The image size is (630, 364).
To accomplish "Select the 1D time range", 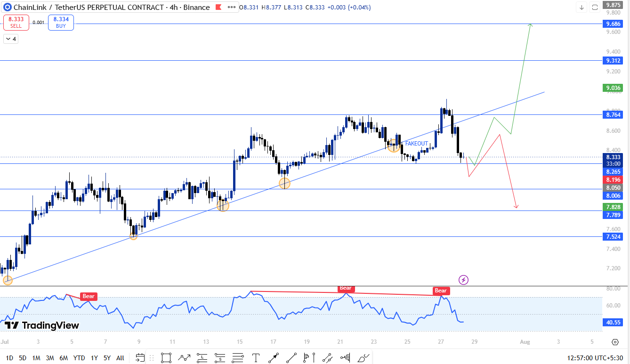I will 9,358.
